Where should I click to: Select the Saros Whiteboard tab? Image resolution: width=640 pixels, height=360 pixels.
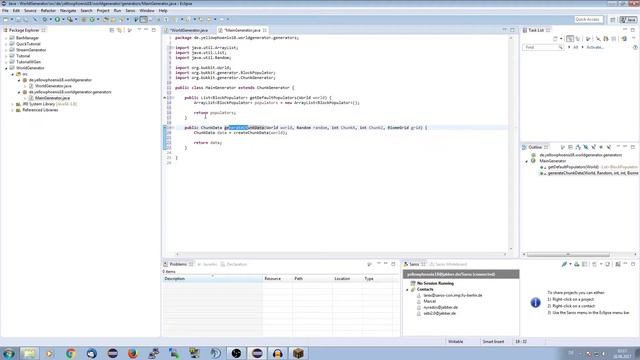click(x=448, y=264)
